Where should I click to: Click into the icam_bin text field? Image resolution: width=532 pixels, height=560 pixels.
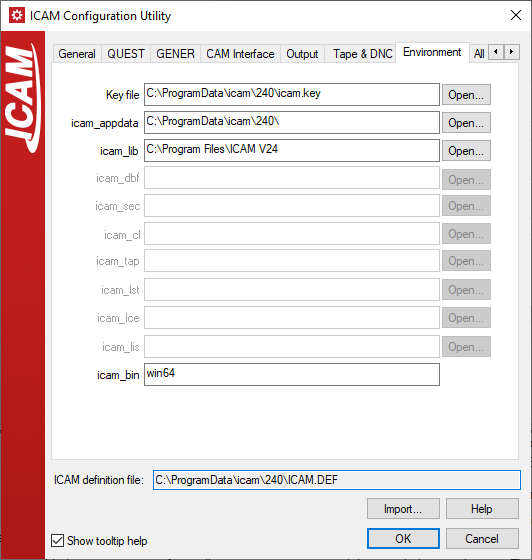(x=292, y=374)
